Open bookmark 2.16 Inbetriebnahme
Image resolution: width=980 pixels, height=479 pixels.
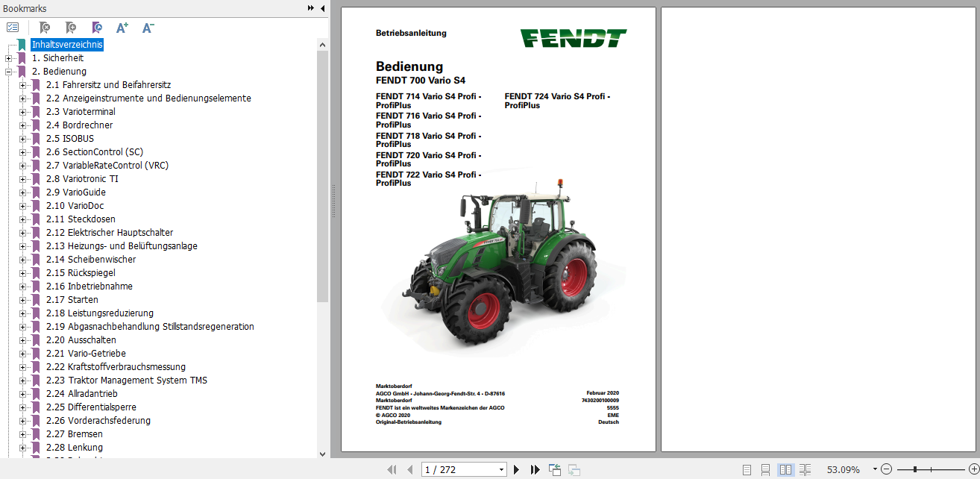(89, 287)
